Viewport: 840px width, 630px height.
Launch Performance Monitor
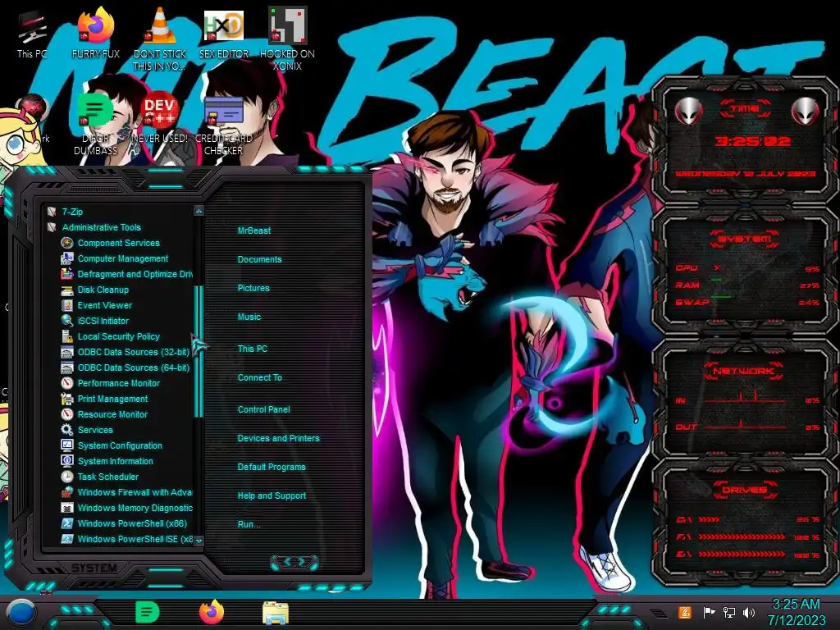pos(118,383)
